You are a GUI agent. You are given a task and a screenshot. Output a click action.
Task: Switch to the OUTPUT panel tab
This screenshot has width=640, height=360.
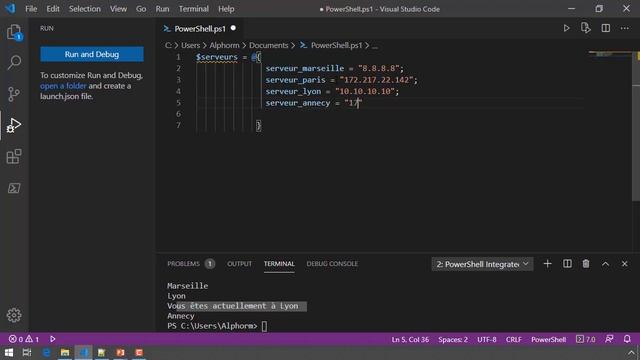[239, 264]
